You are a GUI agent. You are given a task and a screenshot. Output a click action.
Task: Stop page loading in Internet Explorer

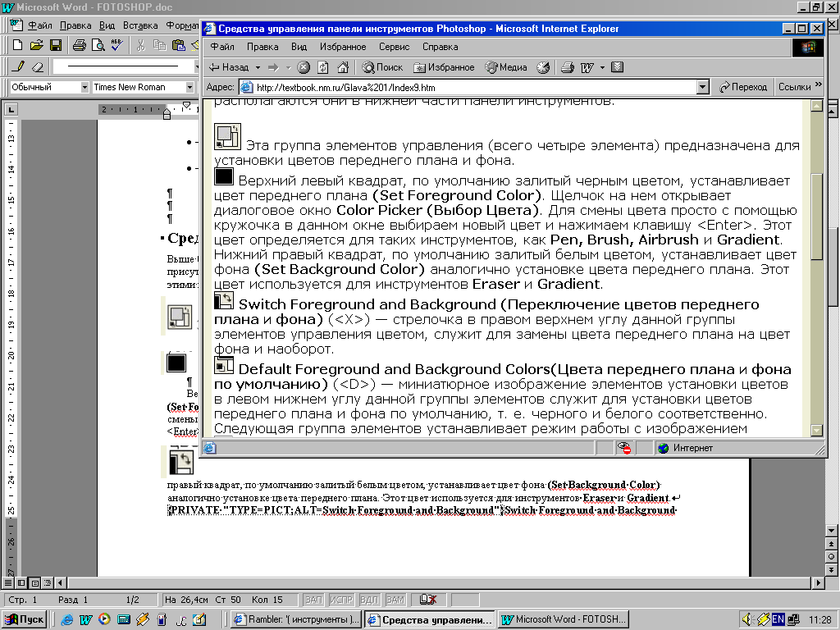pos(304,67)
